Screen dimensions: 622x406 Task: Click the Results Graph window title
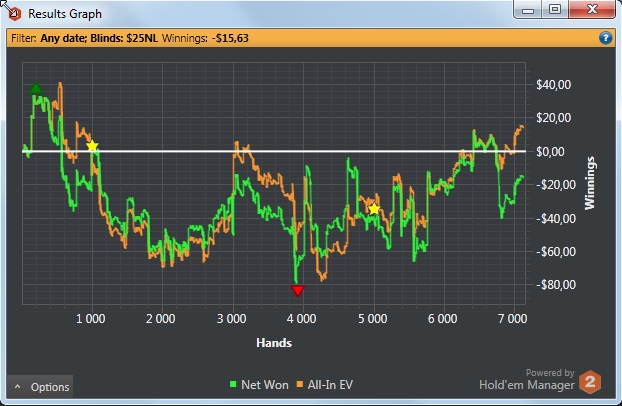click(65, 14)
